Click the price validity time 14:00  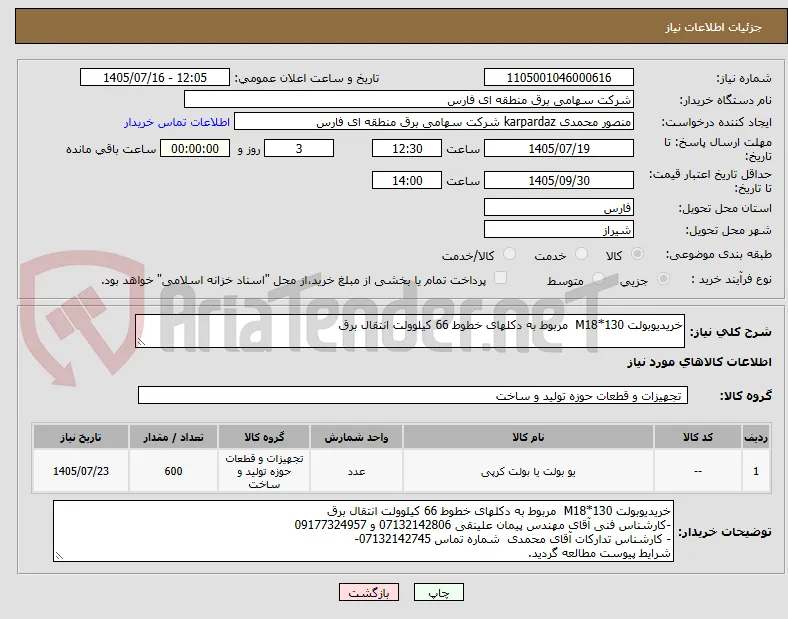tap(407, 180)
